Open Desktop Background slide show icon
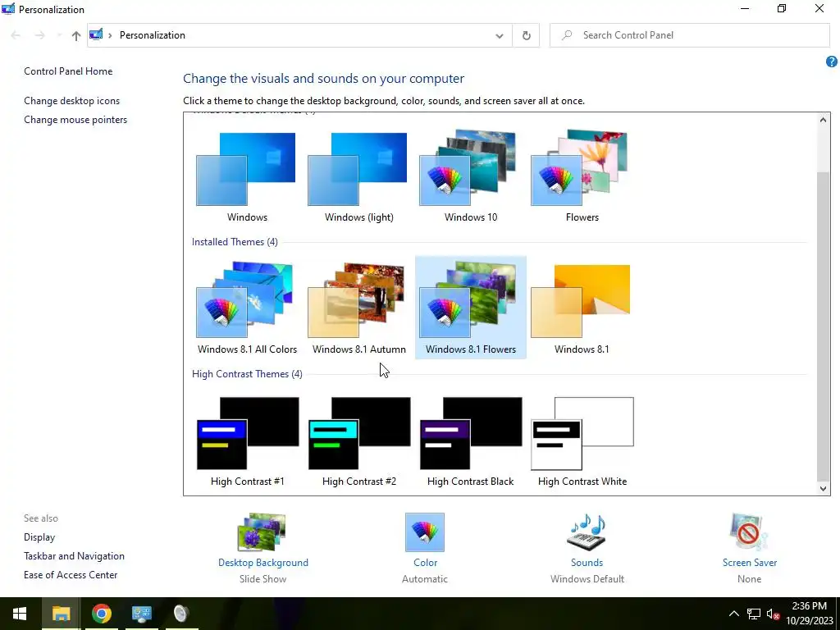This screenshot has width=840, height=630. [262, 532]
